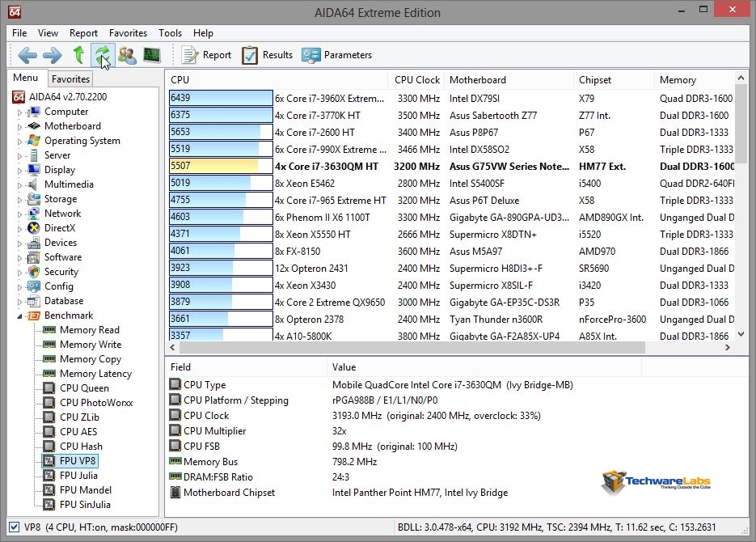The height and width of the screenshot is (542, 756).
Task: Expand the Storage tree node
Action: click(19, 199)
